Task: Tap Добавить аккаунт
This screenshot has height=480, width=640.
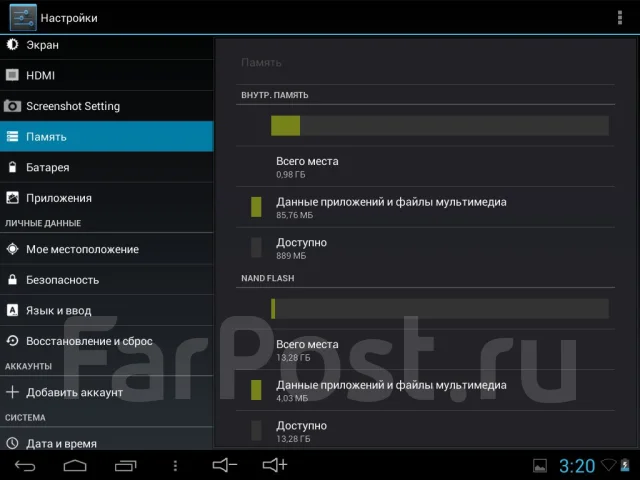Action: point(107,392)
